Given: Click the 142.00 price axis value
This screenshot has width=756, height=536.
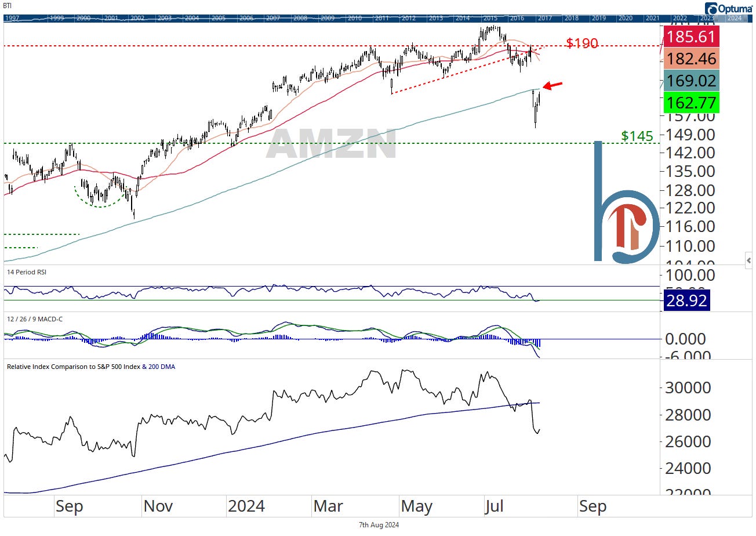Looking at the screenshot, I should [691, 153].
